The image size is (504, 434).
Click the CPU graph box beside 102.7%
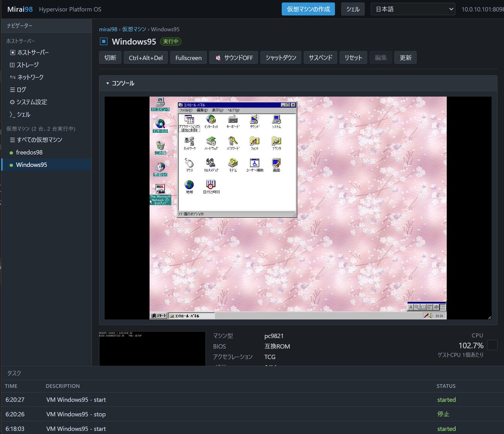tap(492, 345)
